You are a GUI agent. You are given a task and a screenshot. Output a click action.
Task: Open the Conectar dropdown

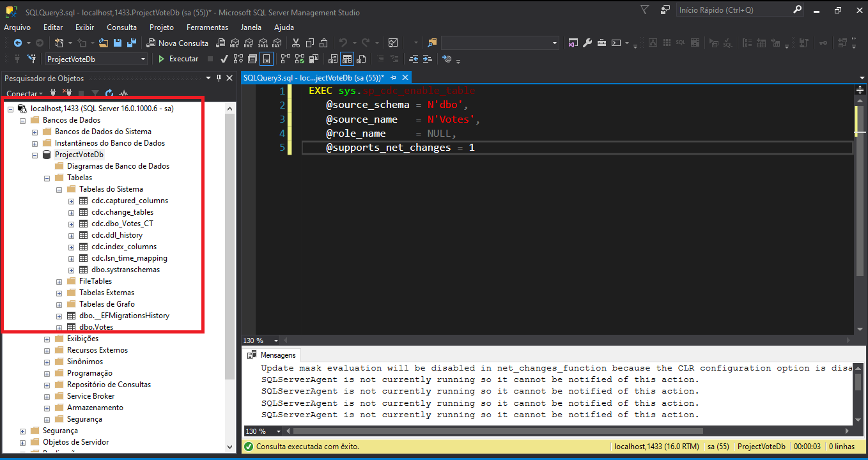(x=24, y=94)
